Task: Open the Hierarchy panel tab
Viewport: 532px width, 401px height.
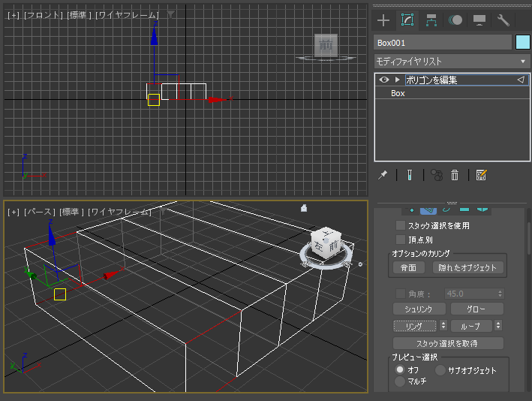Action: (x=431, y=20)
